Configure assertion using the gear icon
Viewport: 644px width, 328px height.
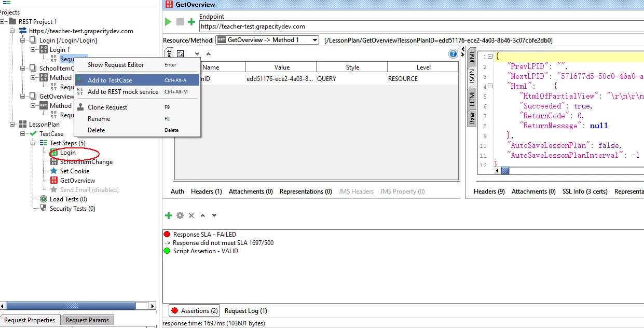180,215
